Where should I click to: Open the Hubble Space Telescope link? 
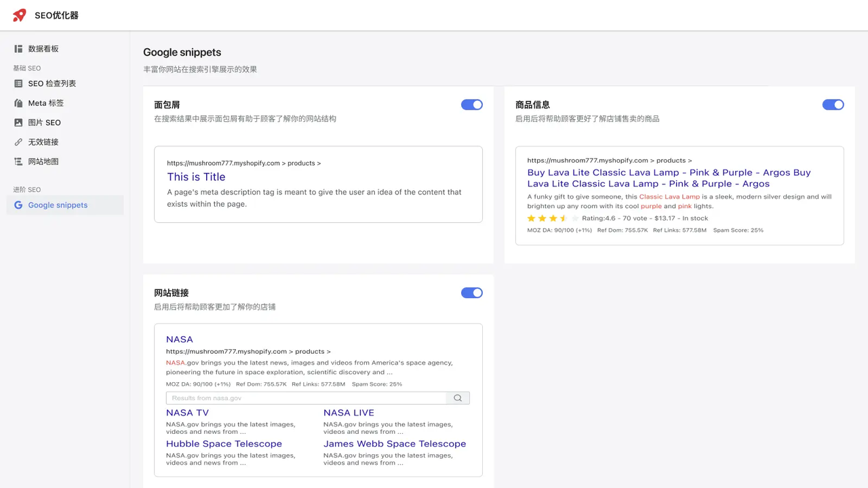tap(224, 444)
